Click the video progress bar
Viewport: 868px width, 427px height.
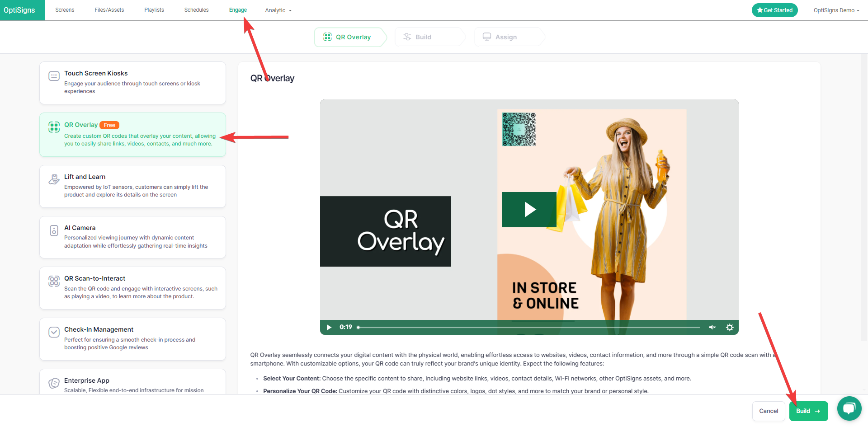tap(529, 328)
